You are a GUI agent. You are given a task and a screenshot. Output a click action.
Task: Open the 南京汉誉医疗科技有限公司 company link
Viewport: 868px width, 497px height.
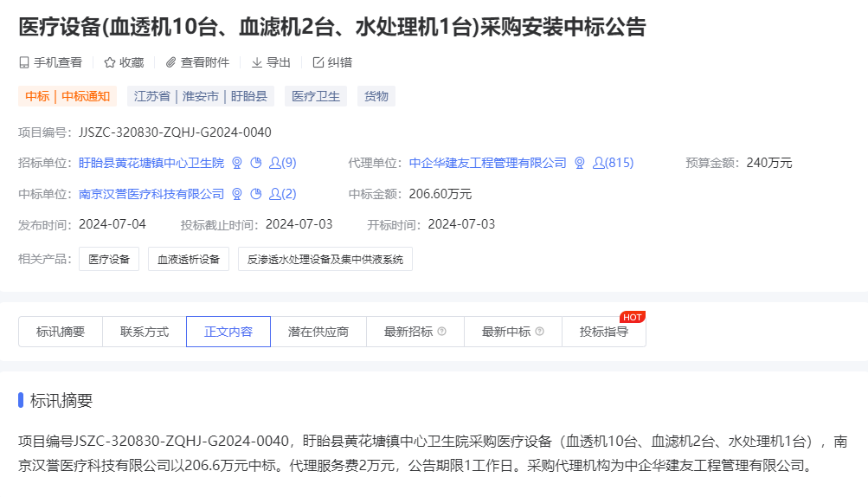pyautogui.click(x=151, y=194)
